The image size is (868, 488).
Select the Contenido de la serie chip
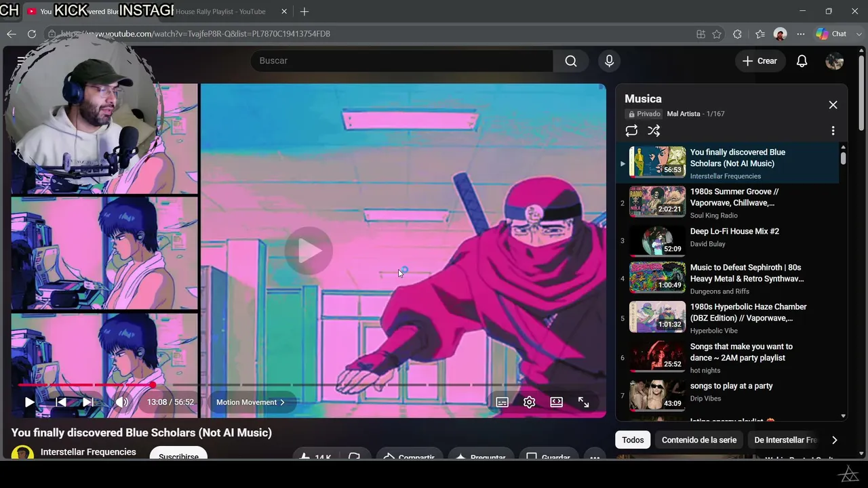[x=699, y=440]
